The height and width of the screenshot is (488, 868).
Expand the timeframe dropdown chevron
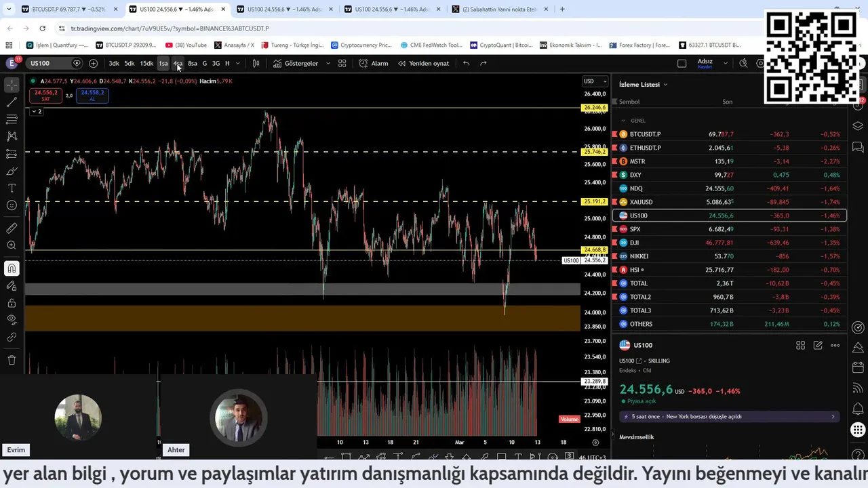click(237, 63)
